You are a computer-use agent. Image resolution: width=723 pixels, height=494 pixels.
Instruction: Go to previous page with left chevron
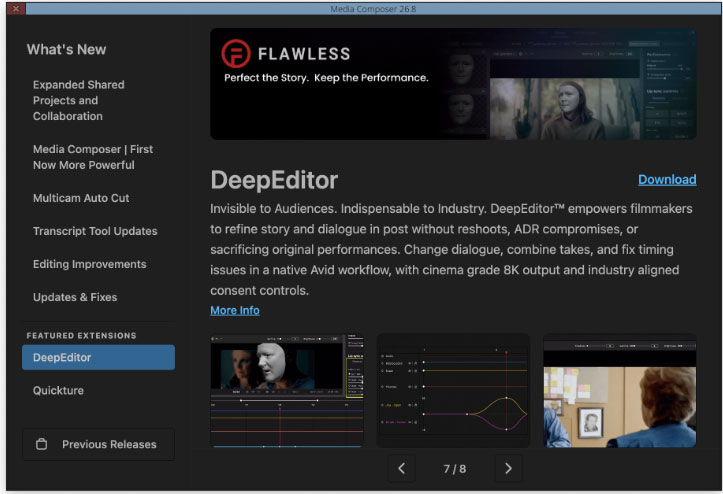(402, 469)
